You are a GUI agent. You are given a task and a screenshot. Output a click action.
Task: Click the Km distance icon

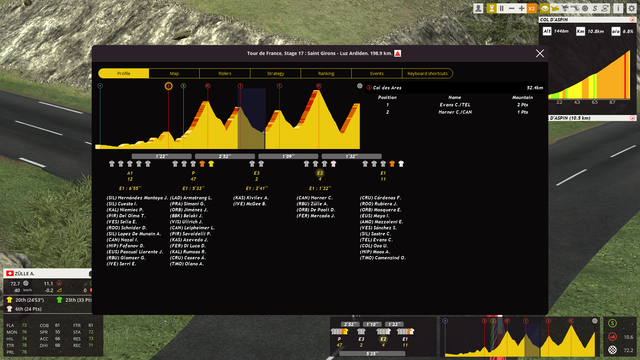pos(580,31)
